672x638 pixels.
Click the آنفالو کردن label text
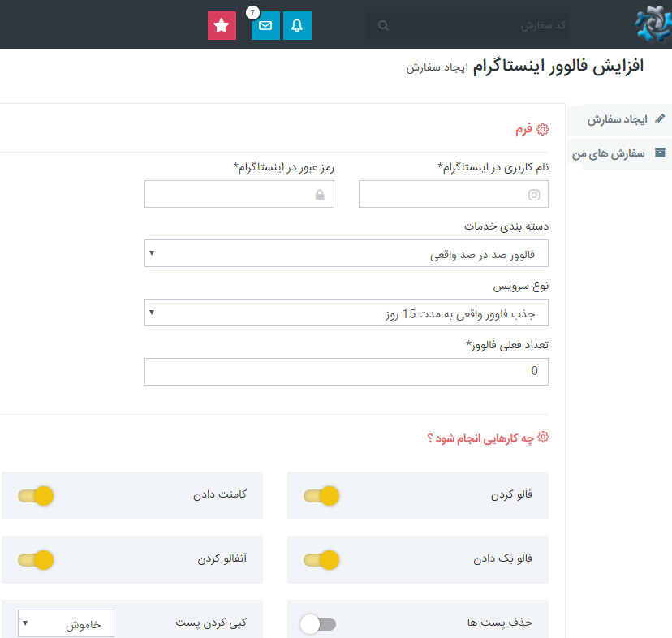pos(222,558)
